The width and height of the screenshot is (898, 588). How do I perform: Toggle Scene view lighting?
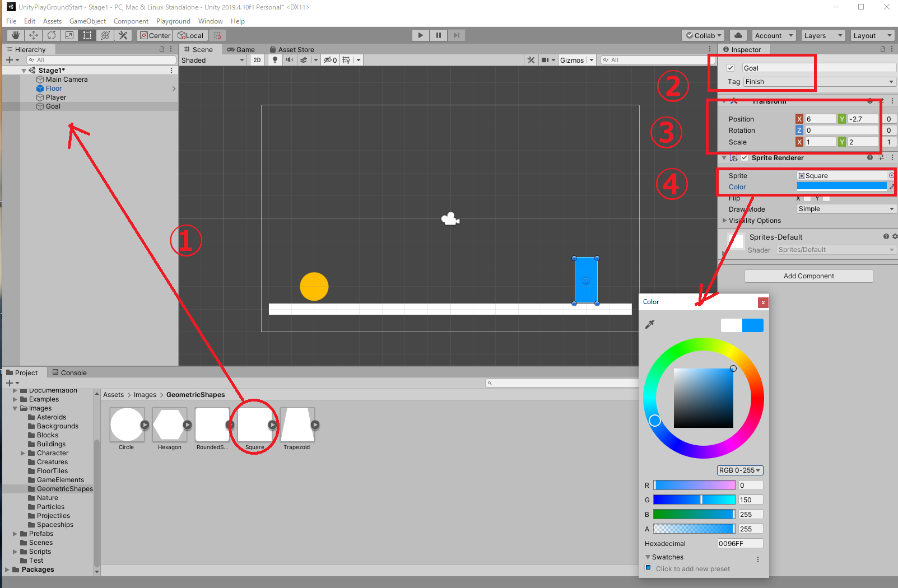[275, 60]
